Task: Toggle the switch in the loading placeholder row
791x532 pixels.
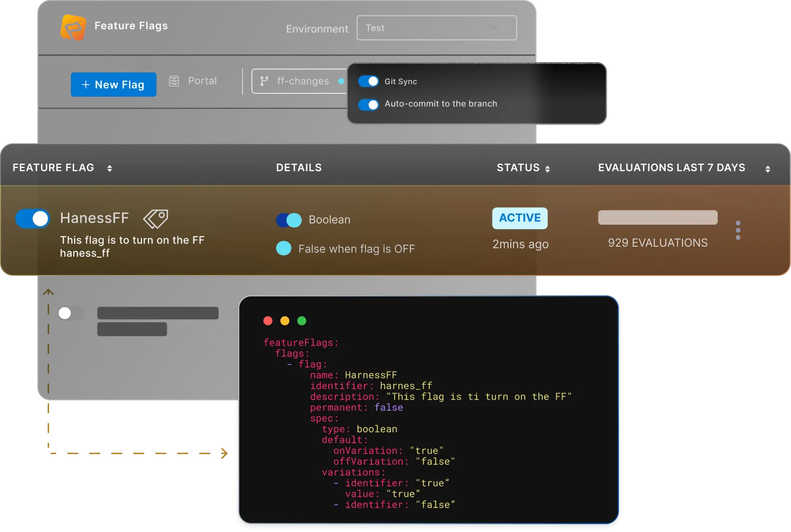Action: [71, 313]
